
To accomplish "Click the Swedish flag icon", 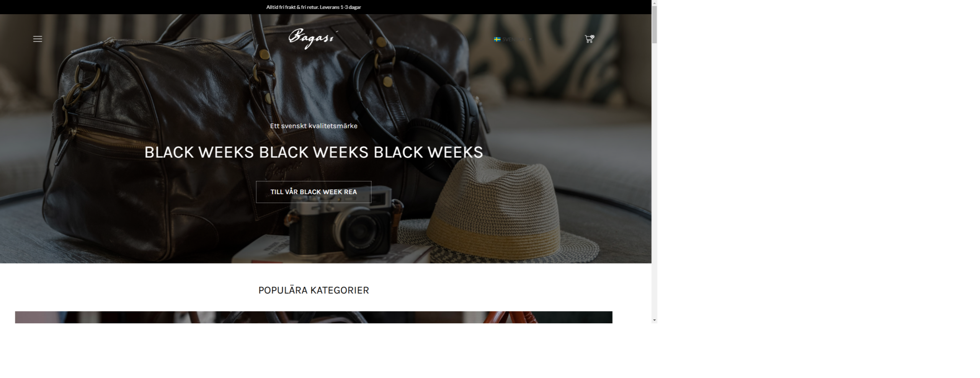I will (x=497, y=39).
